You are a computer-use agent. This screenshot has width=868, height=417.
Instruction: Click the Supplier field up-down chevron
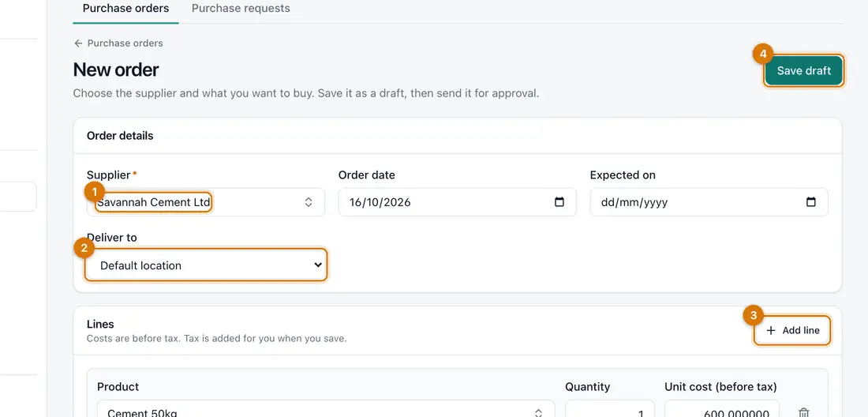tap(309, 202)
